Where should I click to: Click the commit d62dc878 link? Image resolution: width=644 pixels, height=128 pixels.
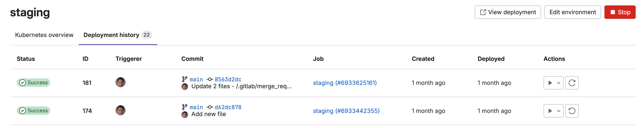[228, 107]
